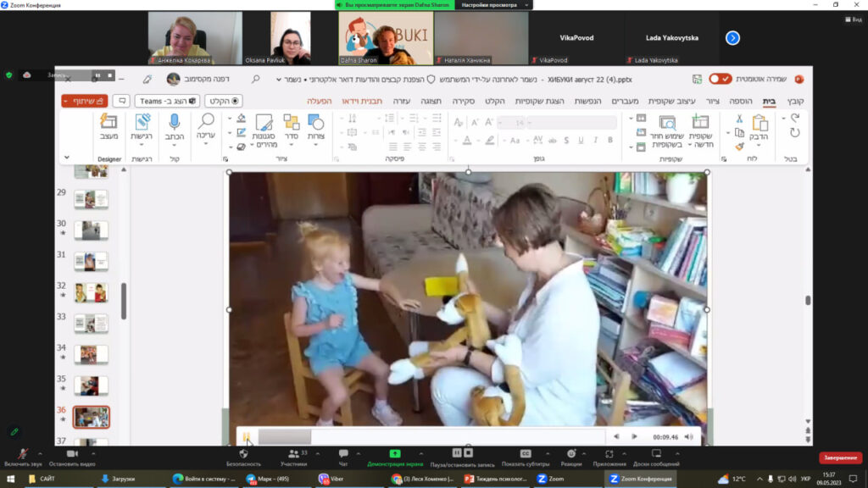
Task: Switch to the Insert ribbon tab
Action: point(740,101)
